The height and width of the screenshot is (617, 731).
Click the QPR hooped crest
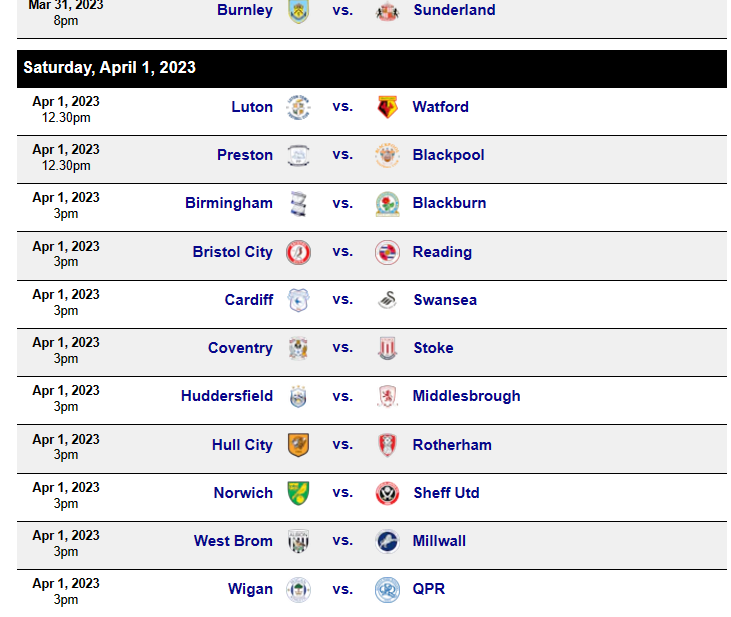[x=387, y=589]
